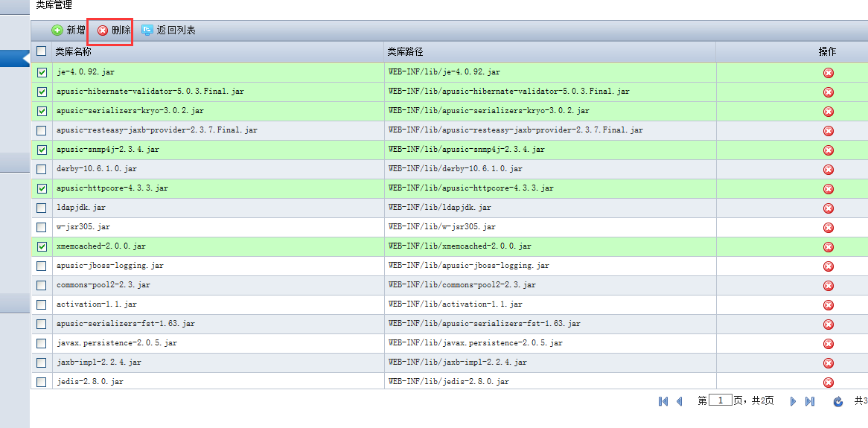Image resolution: width=868 pixels, height=428 pixels.
Task: Click path WEB-INF/lib/je-4.0.92.jar cell
Action: point(550,72)
